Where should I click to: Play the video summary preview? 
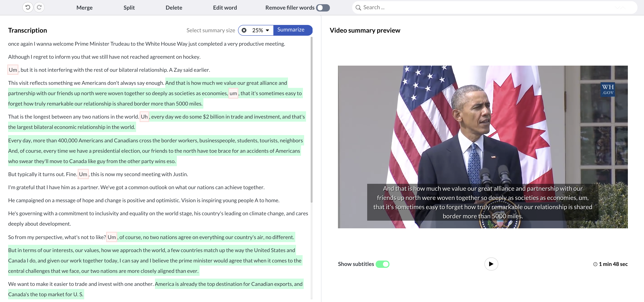pos(491,264)
